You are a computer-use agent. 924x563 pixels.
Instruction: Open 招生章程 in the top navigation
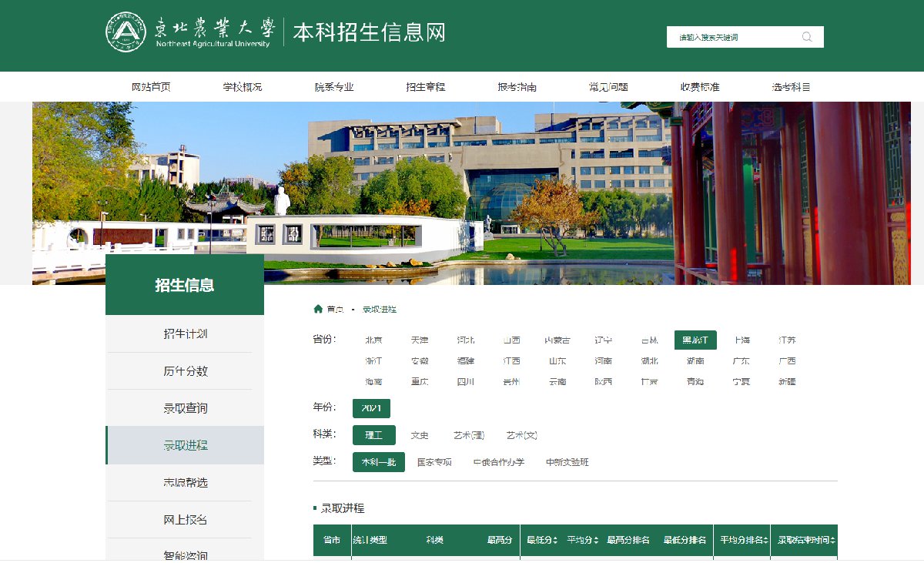click(x=426, y=87)
